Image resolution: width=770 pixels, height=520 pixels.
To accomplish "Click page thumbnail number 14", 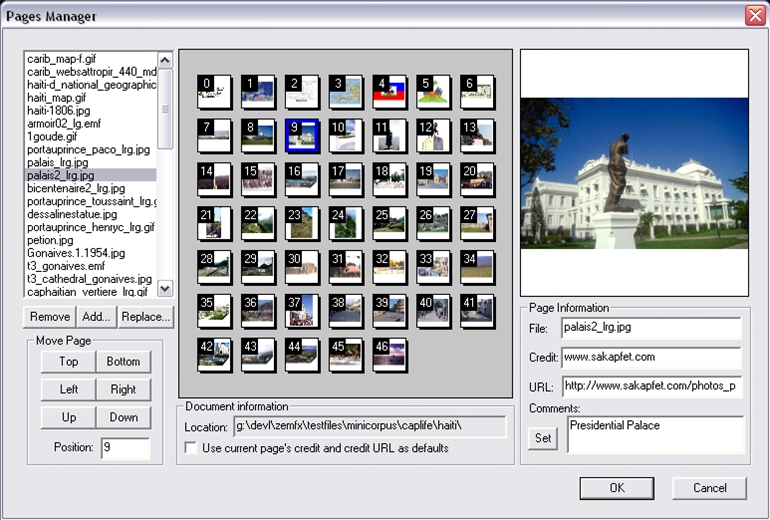I will point(214,180).
